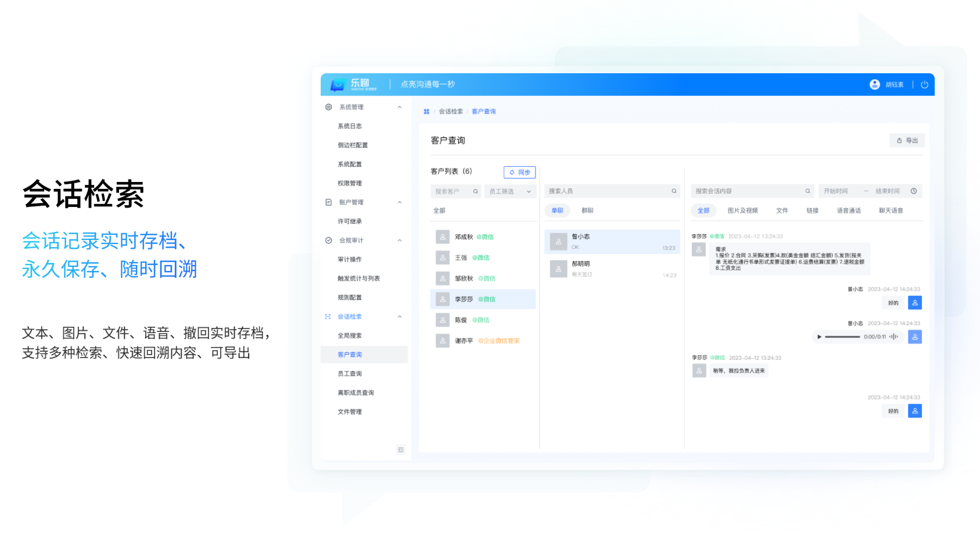Click the avatar of customer 邓成秋
This screenshot has height=536, width=980.
443,237
